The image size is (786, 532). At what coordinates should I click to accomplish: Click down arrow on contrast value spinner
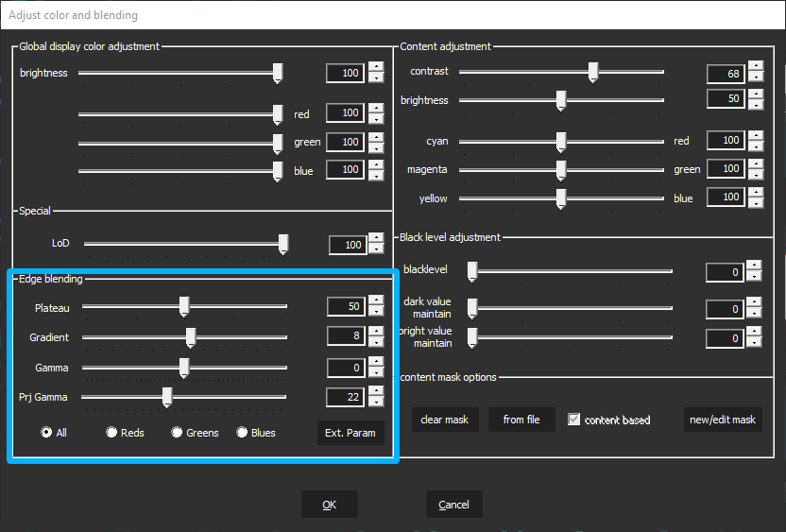(755, 79)
